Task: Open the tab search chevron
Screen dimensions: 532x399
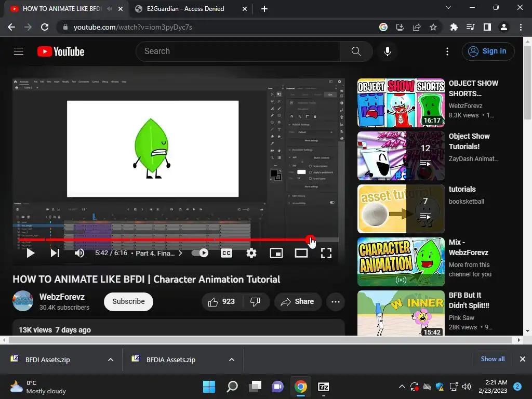Action: click(x=448, y=7)
